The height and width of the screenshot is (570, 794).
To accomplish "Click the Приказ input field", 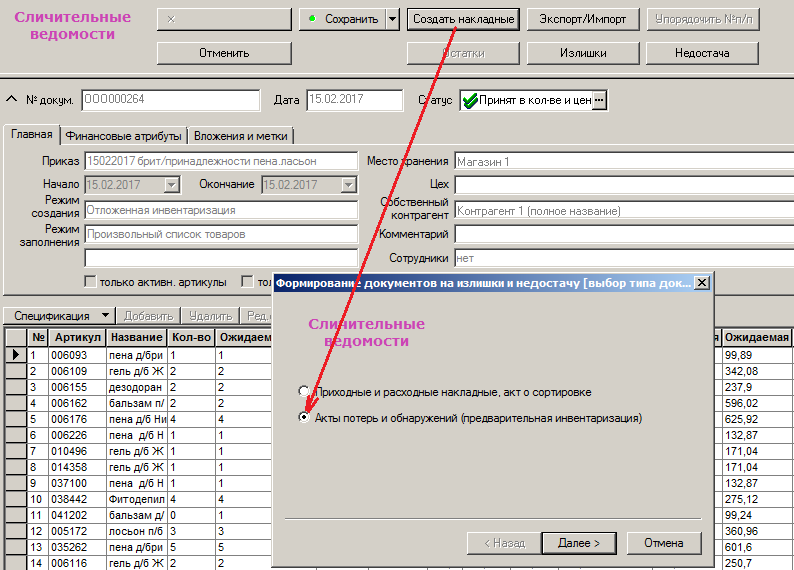I will 221,161.
